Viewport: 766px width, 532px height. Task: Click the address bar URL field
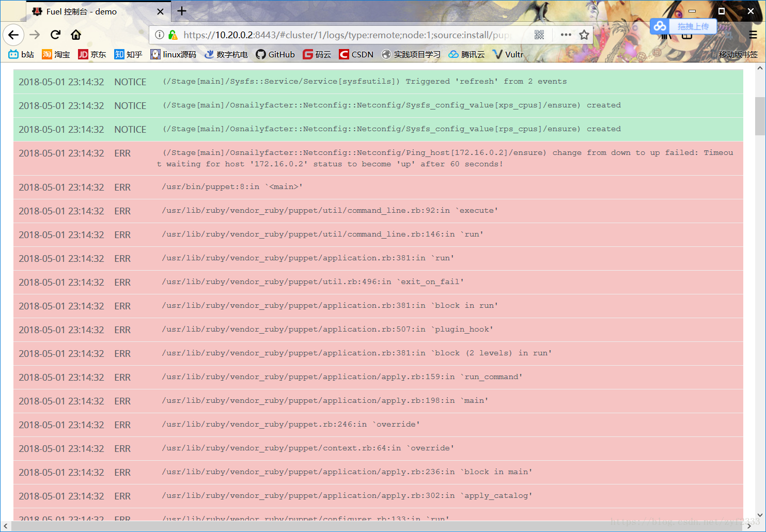coord(346,35)
